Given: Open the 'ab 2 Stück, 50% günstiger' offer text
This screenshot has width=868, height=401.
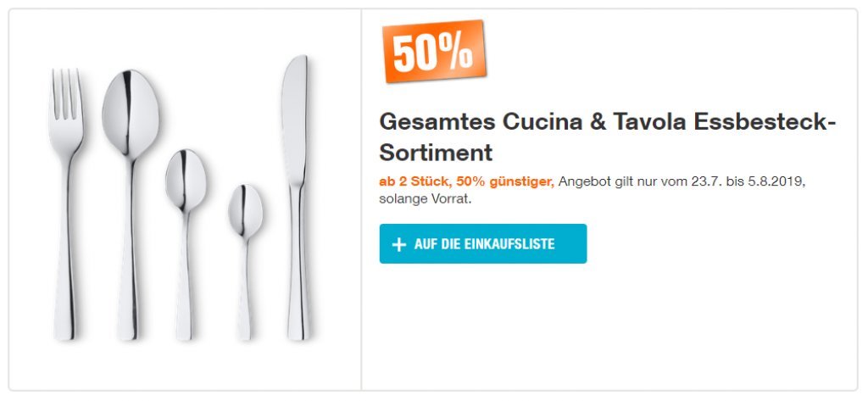Looking at the screenshot, I should 466,182.
